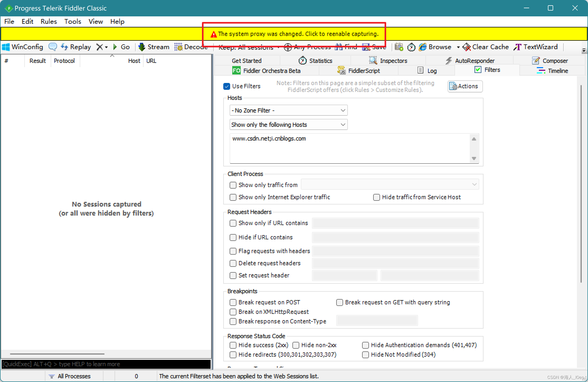The image size is (588, 382).
Task: Click the timer stopwatch toolbar icon
Action: [x=411, y=47]
